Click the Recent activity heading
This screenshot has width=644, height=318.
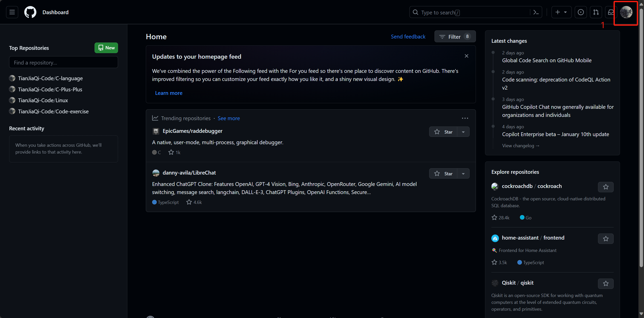point(27,128)
